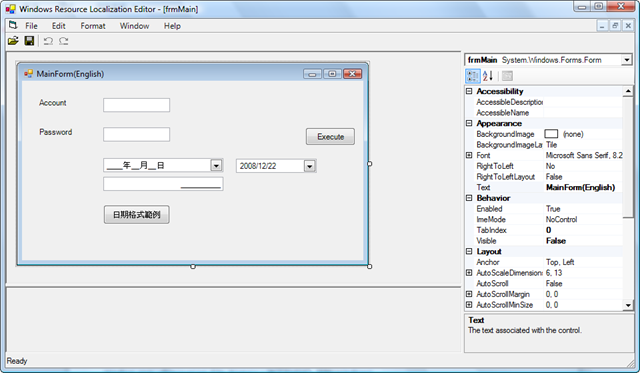Click the bottom-center resize handle of the form
This screenshot has height=373, width=640.
point(193,266)
